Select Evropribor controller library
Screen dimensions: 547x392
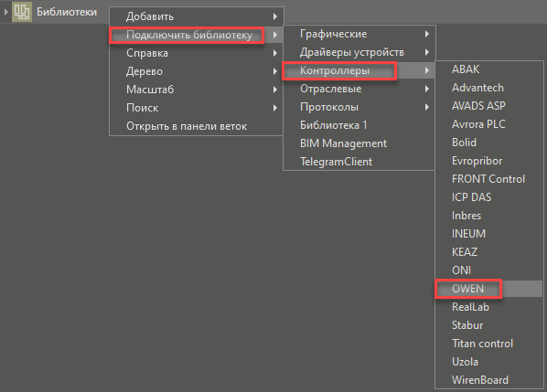coord(489,161)
